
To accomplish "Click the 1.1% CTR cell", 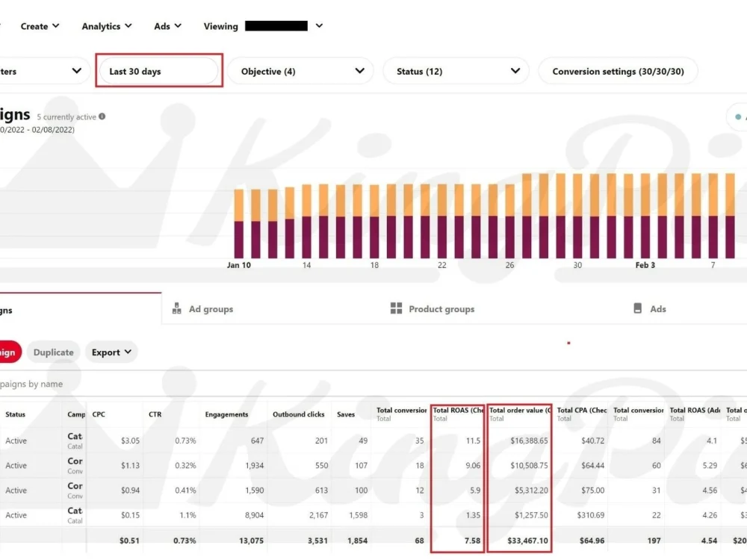I will (187, 515).
